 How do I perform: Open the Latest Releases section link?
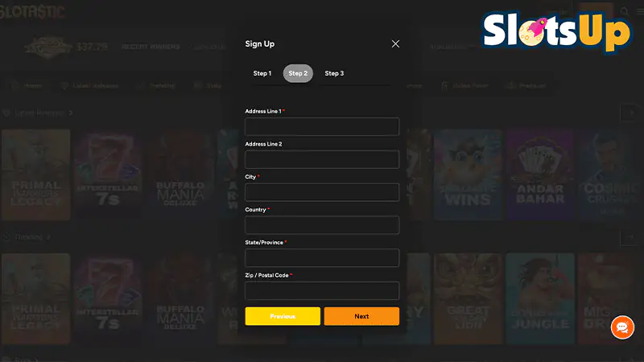coord(38,113)
